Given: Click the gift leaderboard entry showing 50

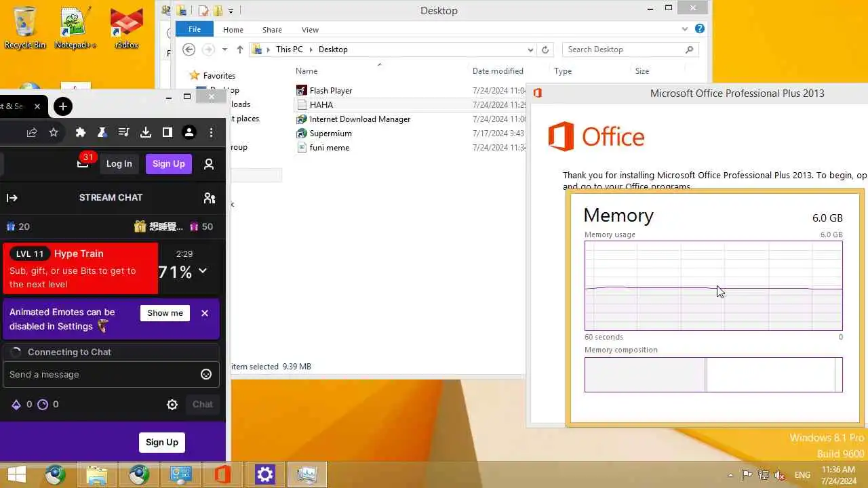Looking at the screenshot, I should click(201, 226).
